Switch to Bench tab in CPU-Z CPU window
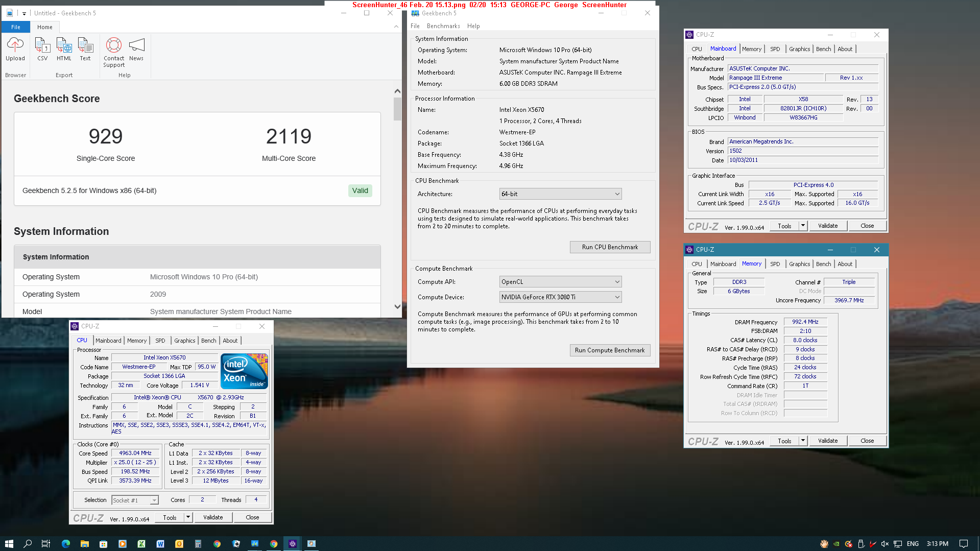The image size is (980, 551). [208, 341]
